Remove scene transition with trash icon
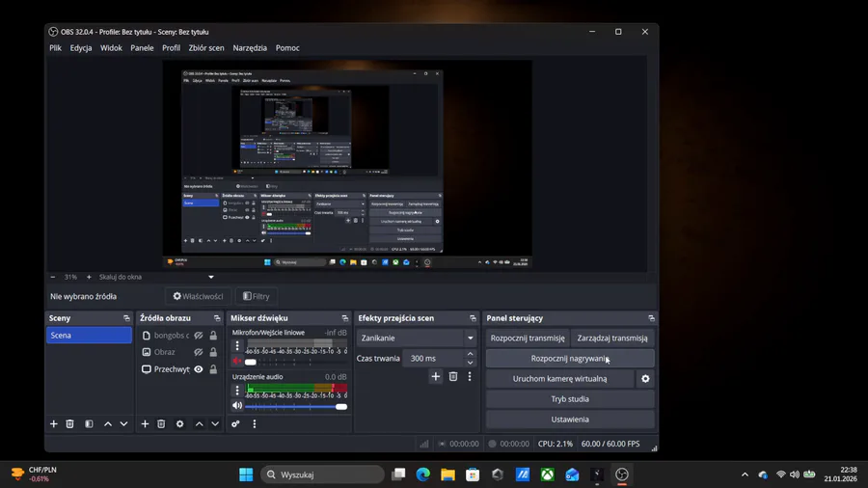 click(453, 377)
